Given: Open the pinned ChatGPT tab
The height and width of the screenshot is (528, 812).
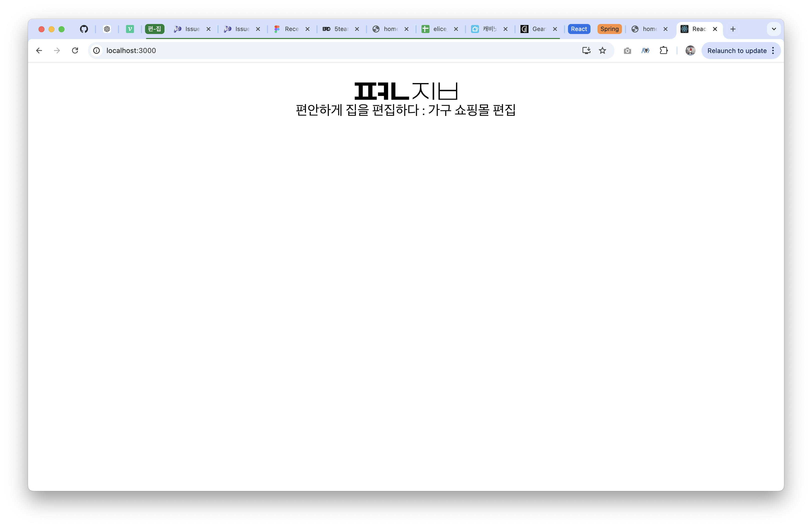Looking at the screenshot, I should 107,29.
